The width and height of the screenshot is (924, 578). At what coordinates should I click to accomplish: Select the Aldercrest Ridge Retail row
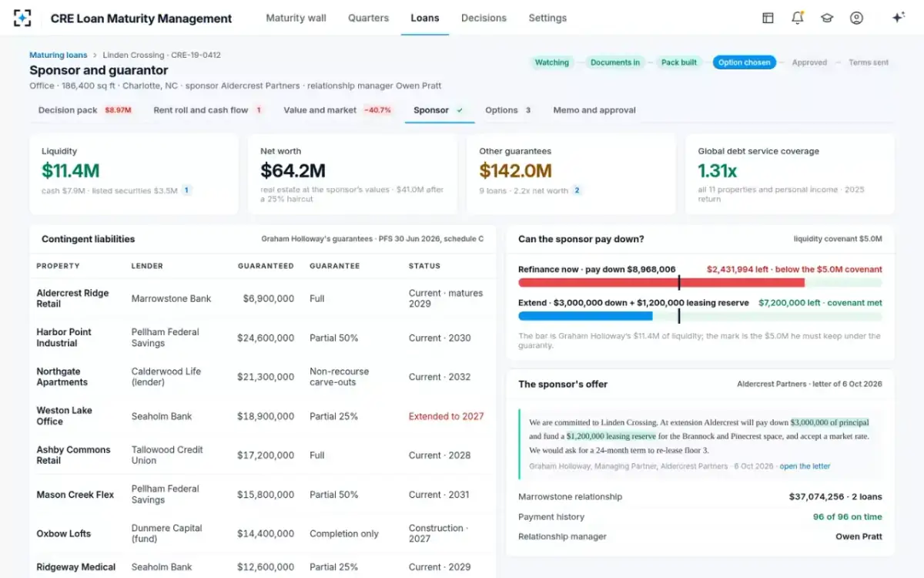click(x=263, y=298)
